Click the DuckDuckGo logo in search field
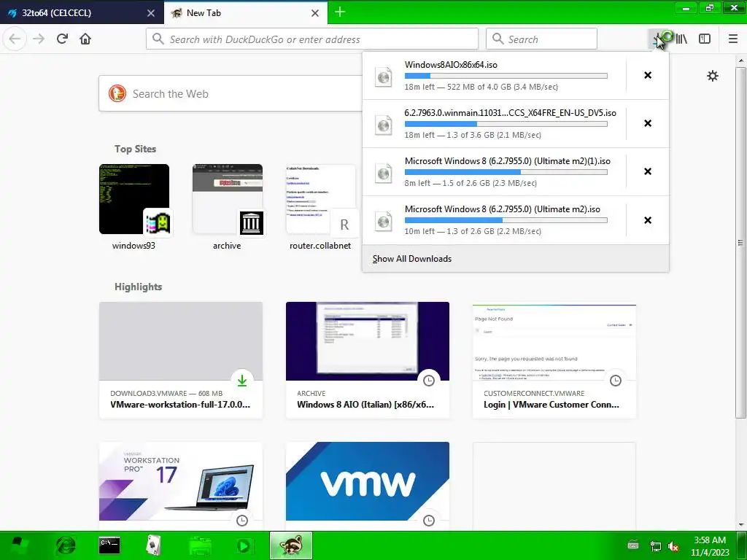747x560 pixels. point(117,93)
